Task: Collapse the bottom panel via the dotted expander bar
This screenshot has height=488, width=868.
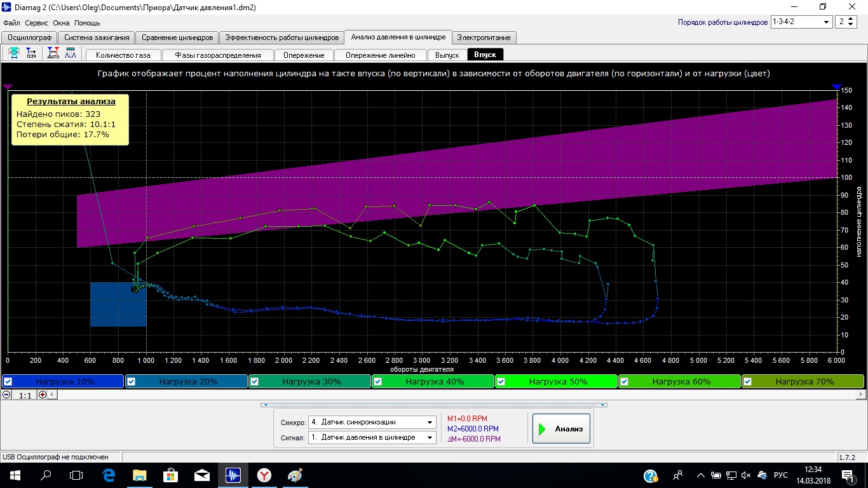Action: coord(434,405)
